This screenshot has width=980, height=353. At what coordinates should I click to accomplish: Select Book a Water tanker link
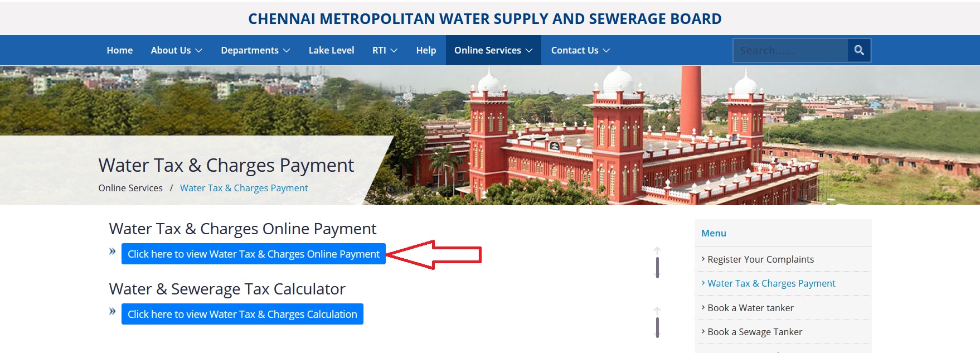[x=750, y=308]
